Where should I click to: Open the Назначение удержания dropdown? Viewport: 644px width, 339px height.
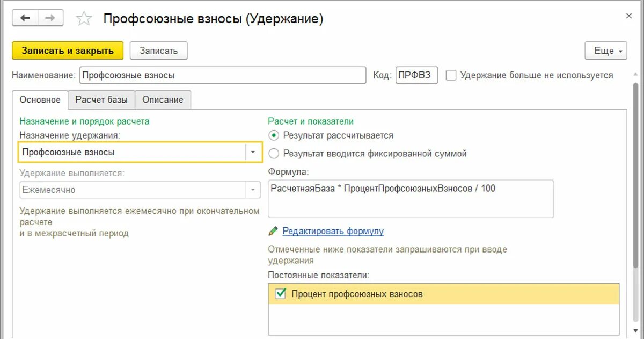point(253,152)
